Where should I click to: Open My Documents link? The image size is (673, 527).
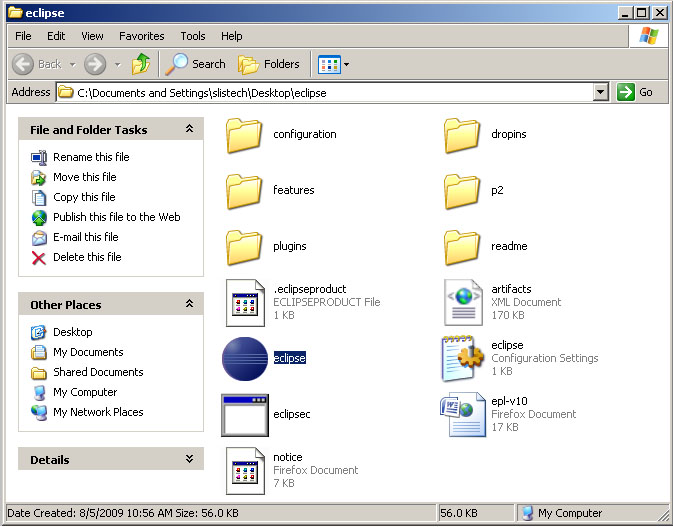tap(88, 352)
